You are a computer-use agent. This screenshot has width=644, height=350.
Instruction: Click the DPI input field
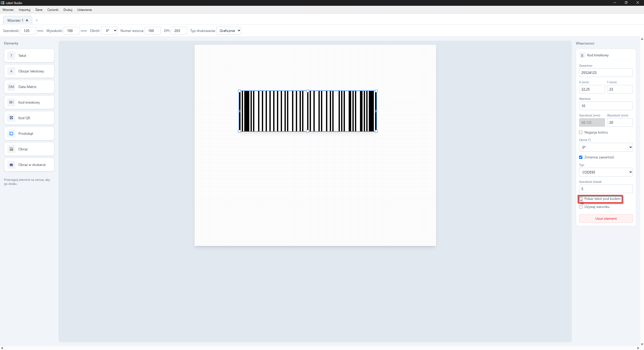tap(179, 31)
